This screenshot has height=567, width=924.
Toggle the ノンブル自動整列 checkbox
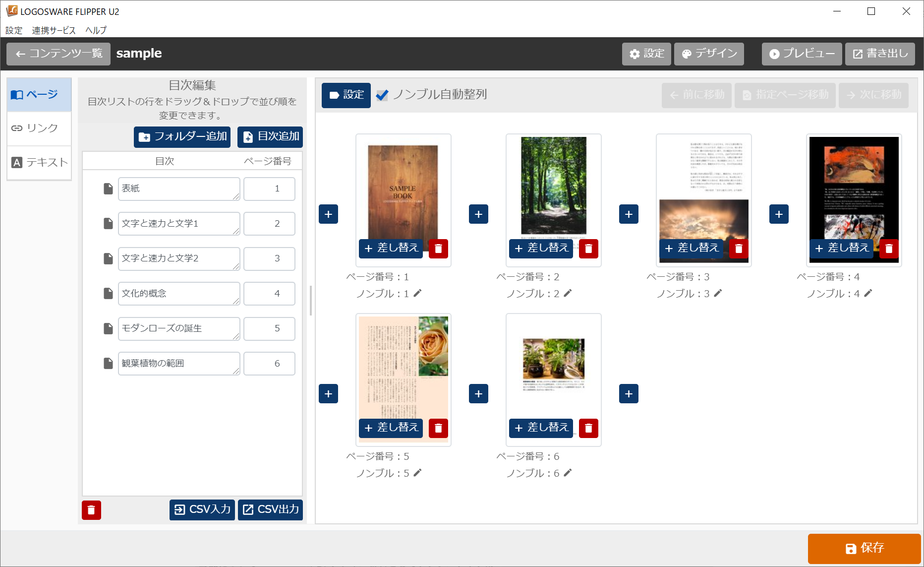click(382, 95)
